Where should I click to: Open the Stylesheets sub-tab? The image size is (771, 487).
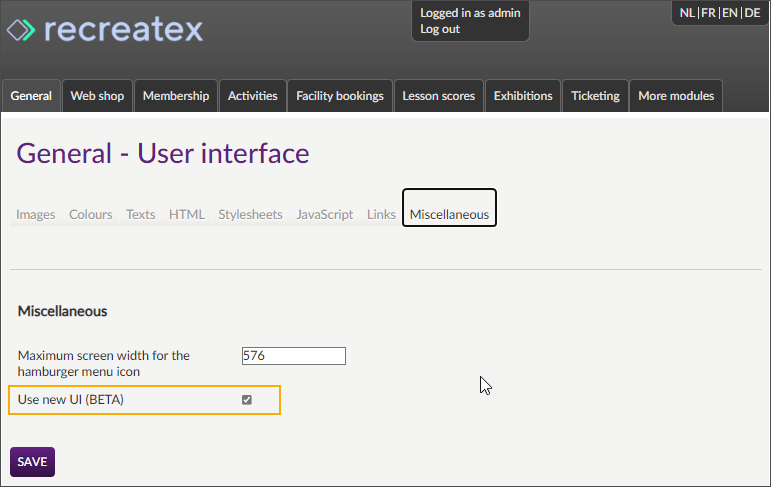point(250,214)
